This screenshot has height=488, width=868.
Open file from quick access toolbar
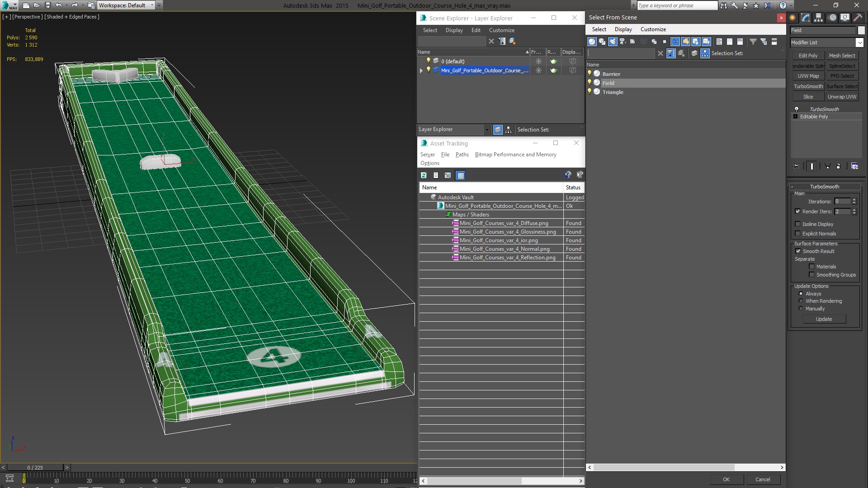pyautogui.click(x=37, y=5)
